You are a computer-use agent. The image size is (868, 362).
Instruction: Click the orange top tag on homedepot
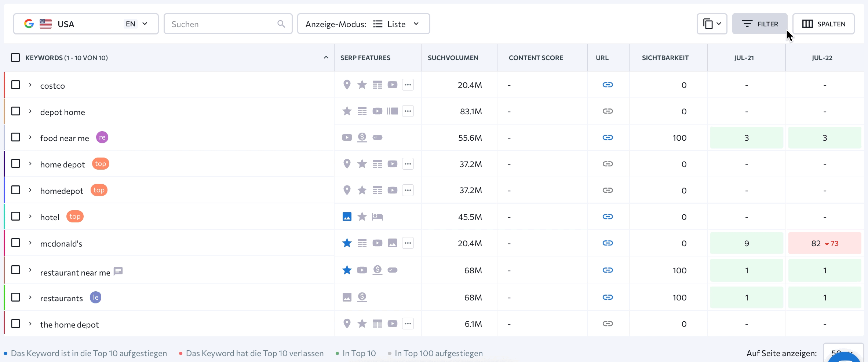[x=99, y=190]
